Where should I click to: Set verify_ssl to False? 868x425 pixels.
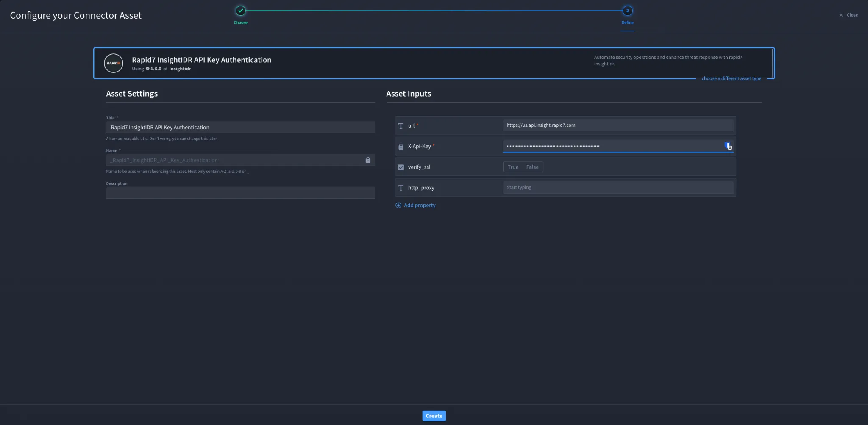(x=532, y=167)
